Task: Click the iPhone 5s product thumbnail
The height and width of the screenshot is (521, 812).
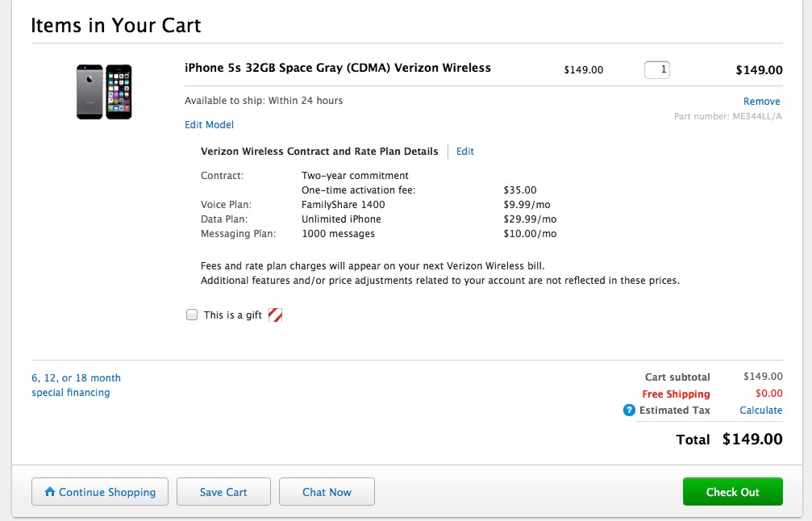Action: click(104, 92)
